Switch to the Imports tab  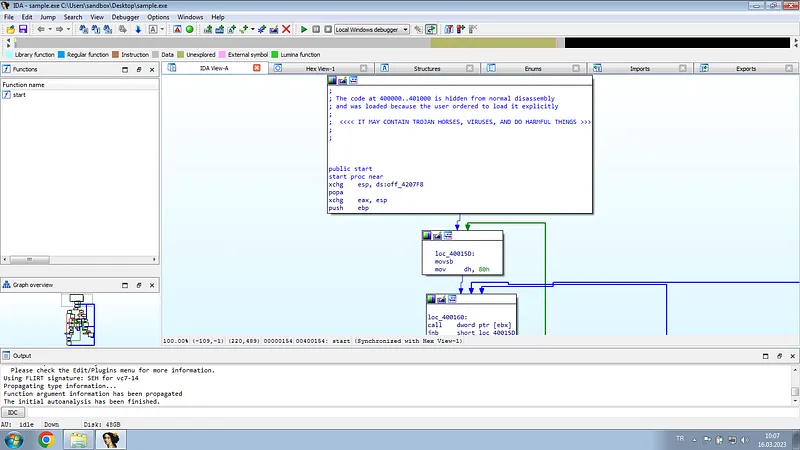click(x=639, y=68)
